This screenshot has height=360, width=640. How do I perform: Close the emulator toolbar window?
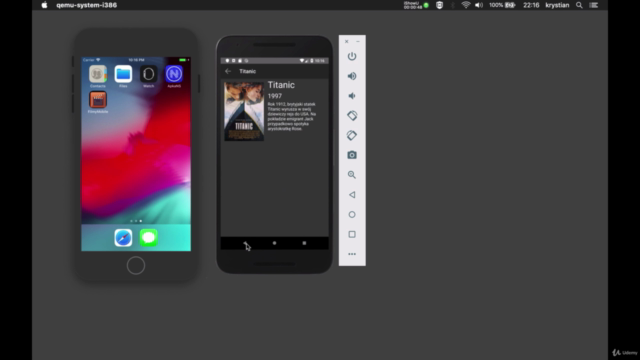point(347,41)
